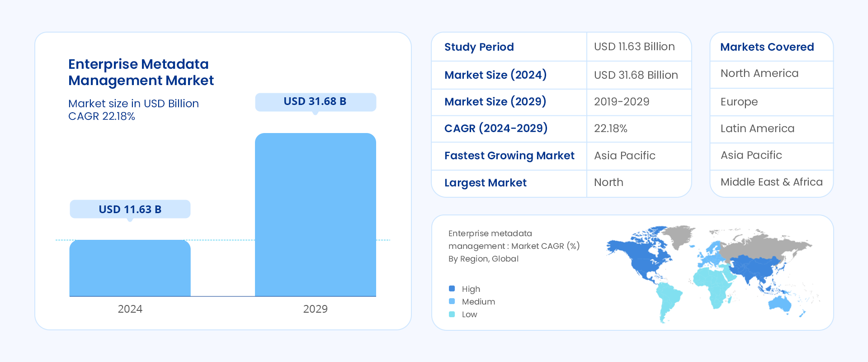Click the Low legend color swatch
Viewport: 868px width, 362px height.
pyautogui.click(x=452, y=314)
